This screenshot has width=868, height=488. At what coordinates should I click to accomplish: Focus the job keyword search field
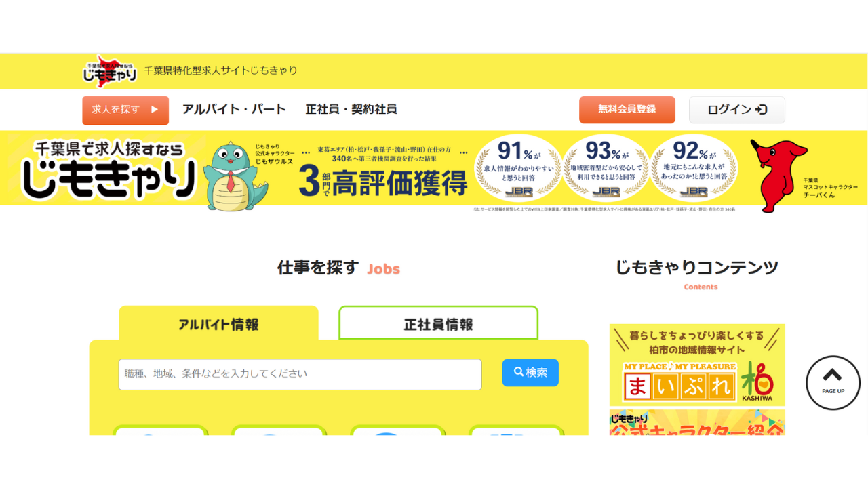300,374
